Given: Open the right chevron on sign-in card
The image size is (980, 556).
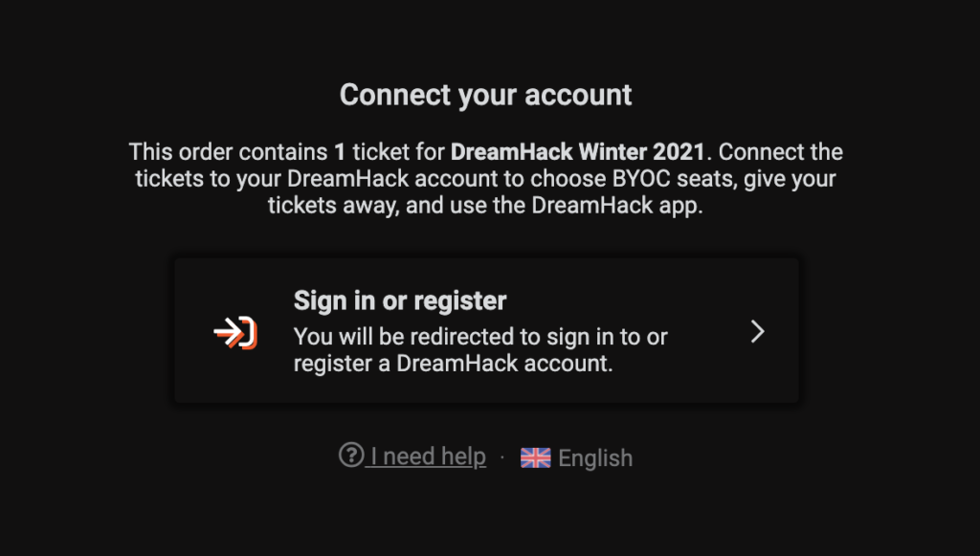Looking at the screenshot, I should point(758,332).
